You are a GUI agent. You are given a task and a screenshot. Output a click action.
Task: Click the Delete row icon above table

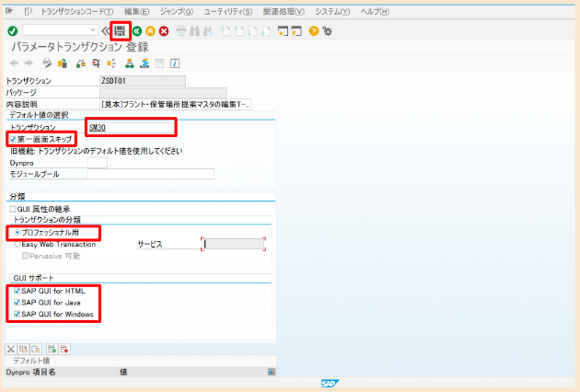(x=65, y=349)
